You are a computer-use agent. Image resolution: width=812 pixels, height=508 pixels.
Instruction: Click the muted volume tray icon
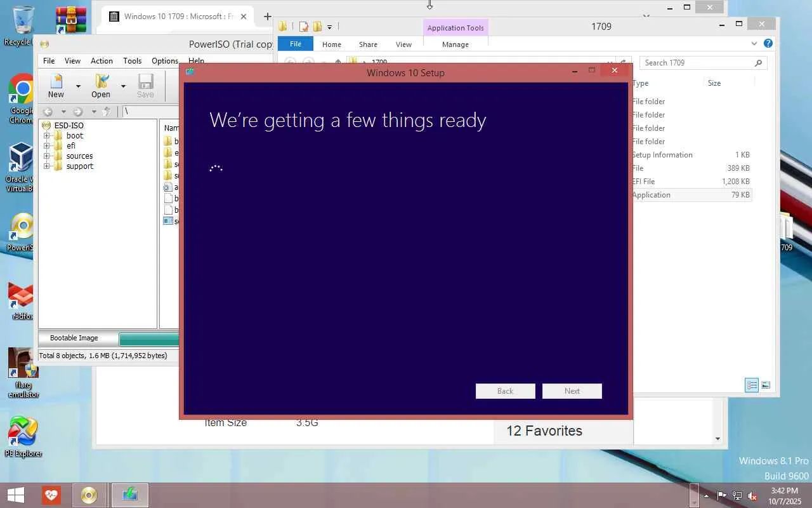pos(752,495)
